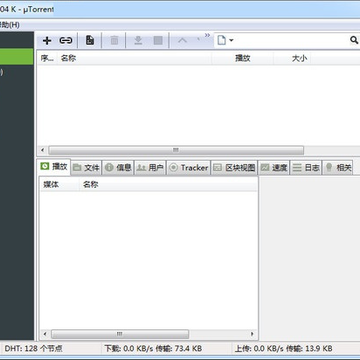Switch to the 播放 tab
The height and width of the screenshot is (360, 360).
pyautogui.click(x=54, y=167)
